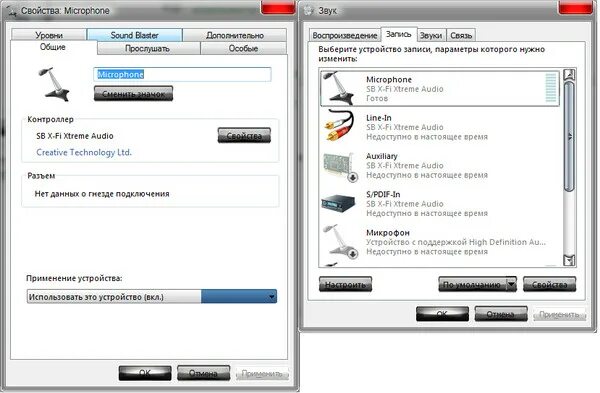Click the device list scrollbar thumb
This screenshot has width=600, height=393.
click(x=569, y=136)
